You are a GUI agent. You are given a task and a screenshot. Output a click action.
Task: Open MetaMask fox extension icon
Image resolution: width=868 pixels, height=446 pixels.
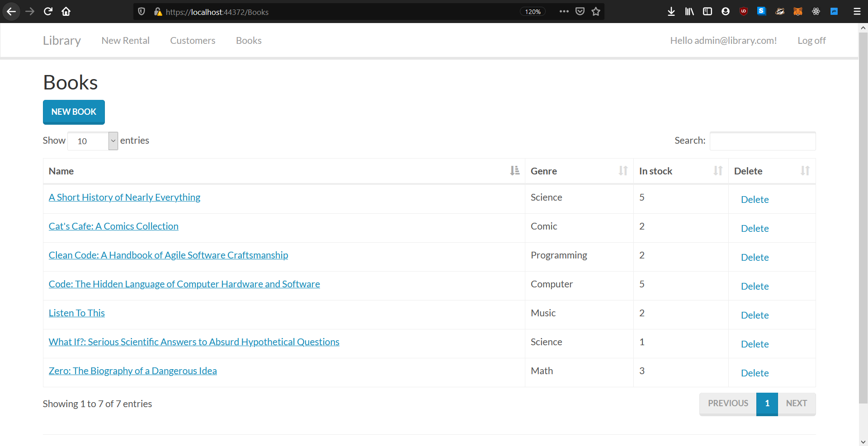point(798,12)
